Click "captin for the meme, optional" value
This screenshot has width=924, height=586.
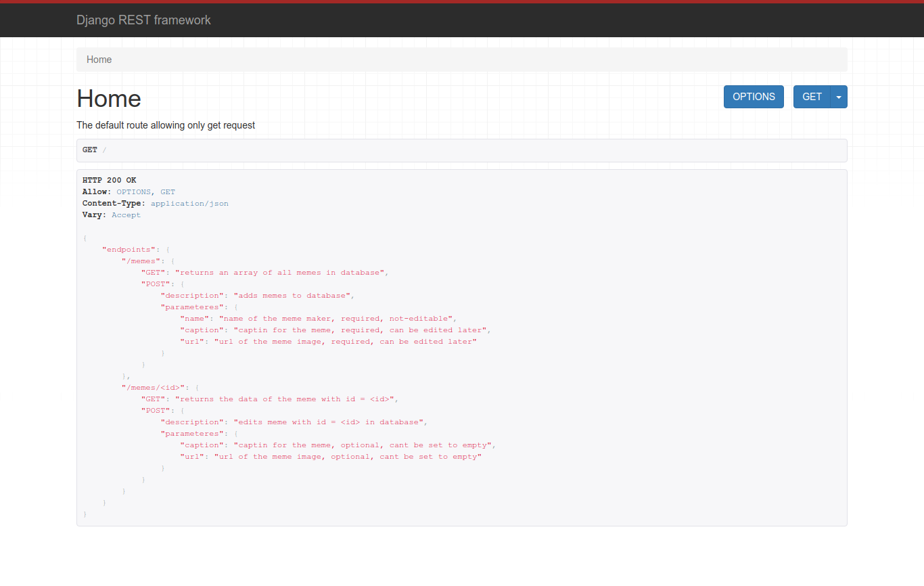(x=363, y=445)
